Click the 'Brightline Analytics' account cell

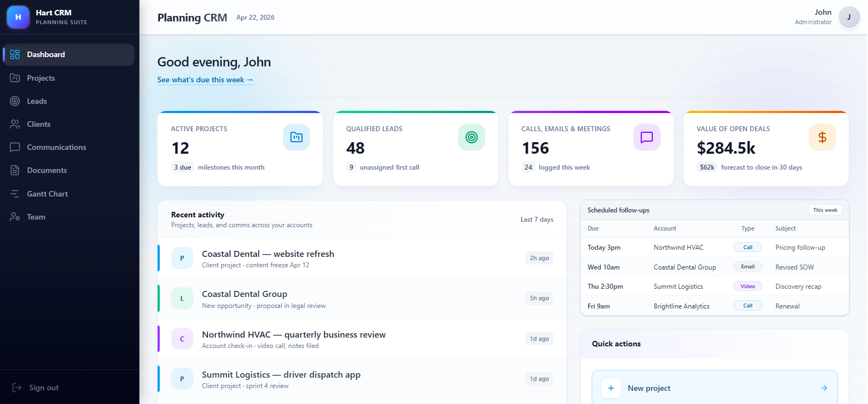point(681,306)
